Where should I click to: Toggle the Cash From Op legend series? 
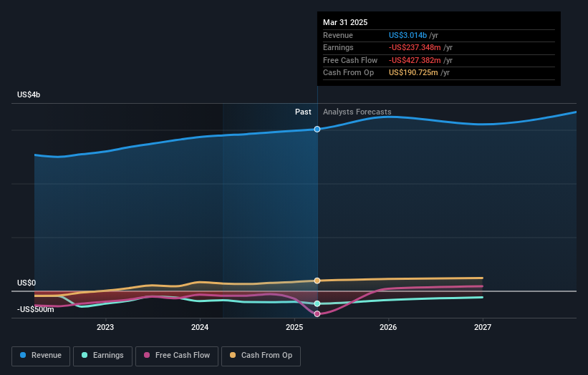(261, 356)
